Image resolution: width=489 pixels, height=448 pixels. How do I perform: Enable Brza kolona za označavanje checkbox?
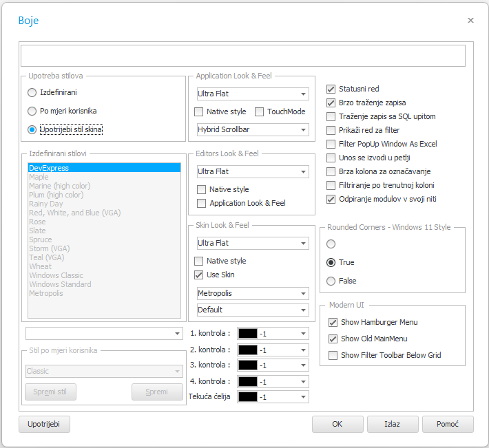pyautogui.click(x=331, y=171)
